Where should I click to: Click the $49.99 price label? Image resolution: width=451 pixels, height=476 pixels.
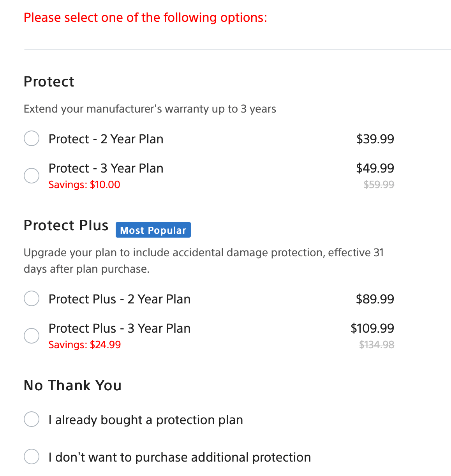pyautogui.click(x=375, y=168)
